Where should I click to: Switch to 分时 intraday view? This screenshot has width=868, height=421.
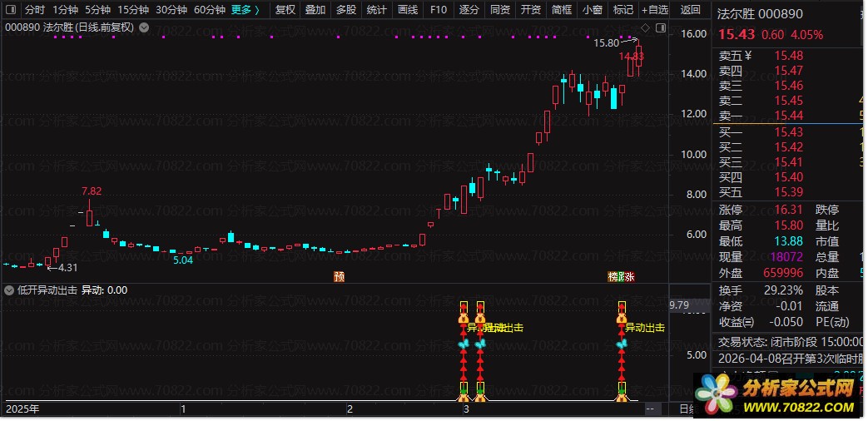[x=35, y=9]
